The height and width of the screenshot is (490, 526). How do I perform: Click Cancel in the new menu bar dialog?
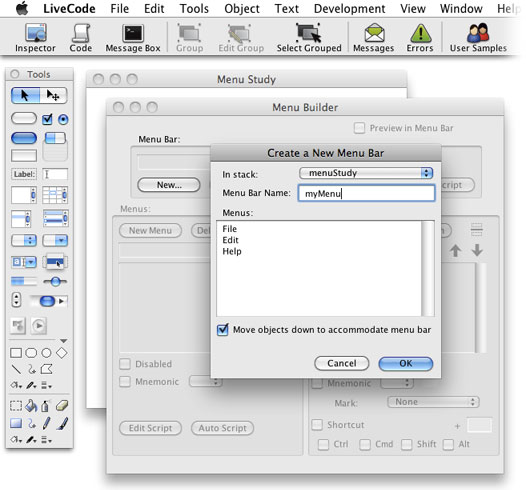tap(341, 363)
